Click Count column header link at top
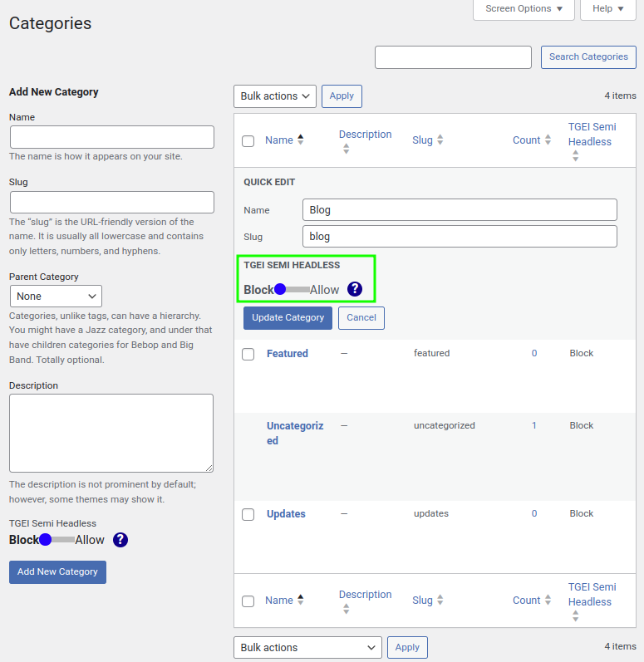The height and width of the screenshot is (662, 644). coord(527,140)
